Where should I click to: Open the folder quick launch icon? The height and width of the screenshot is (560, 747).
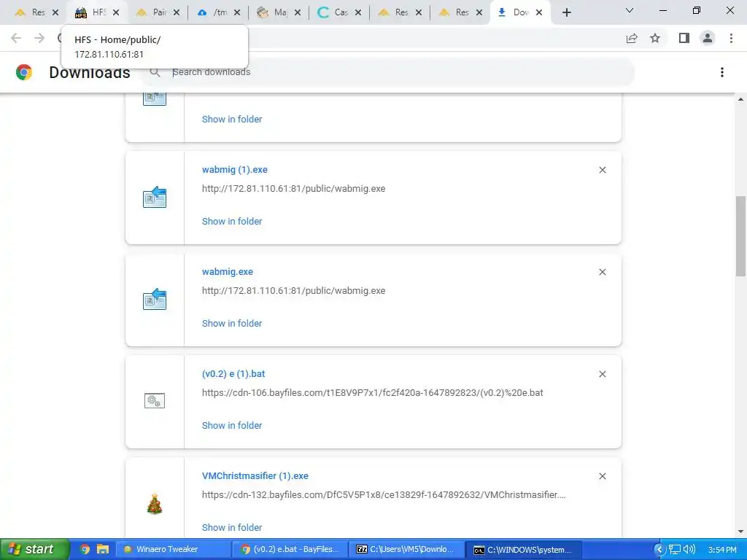pos(102,549)
